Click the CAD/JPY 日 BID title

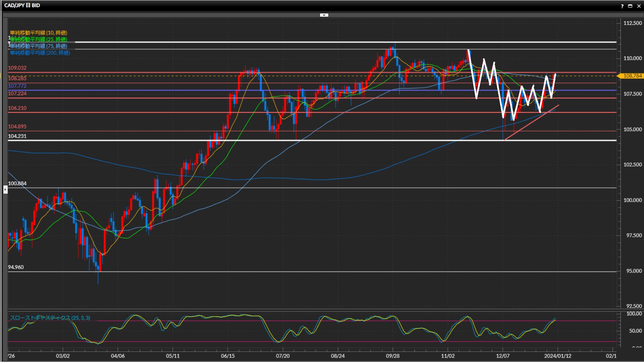22,5
